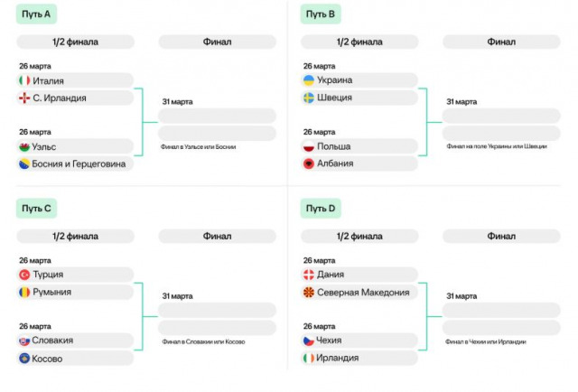Image resolution: width=578 pixels, height=392 pixels.
Task: Select the Ukraine flag icon
Action: click(x=309, y=80)
